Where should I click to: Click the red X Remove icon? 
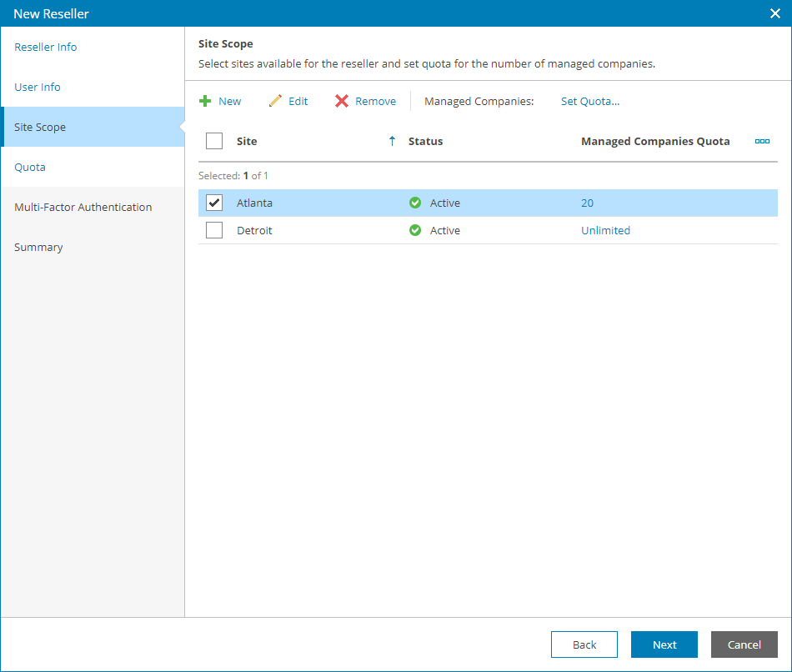pos(342,102)
